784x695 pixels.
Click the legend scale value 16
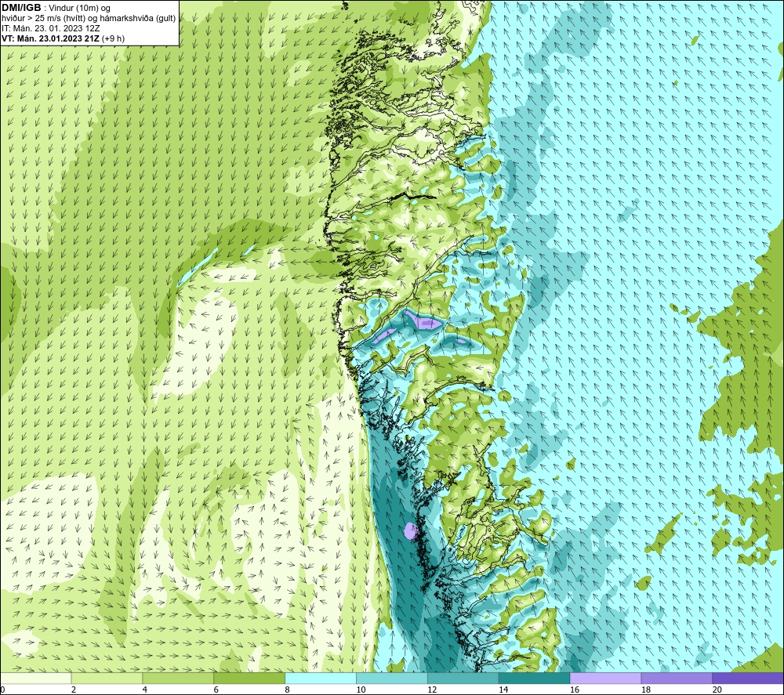click(575, 690)
